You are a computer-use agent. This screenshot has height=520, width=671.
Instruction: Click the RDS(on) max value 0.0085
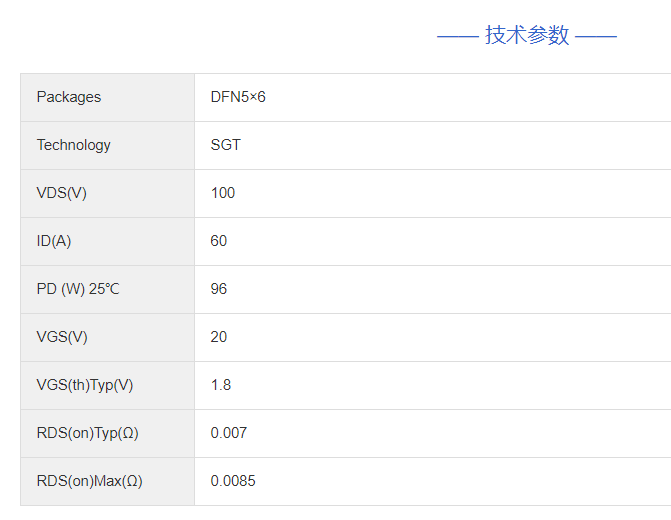233,481
